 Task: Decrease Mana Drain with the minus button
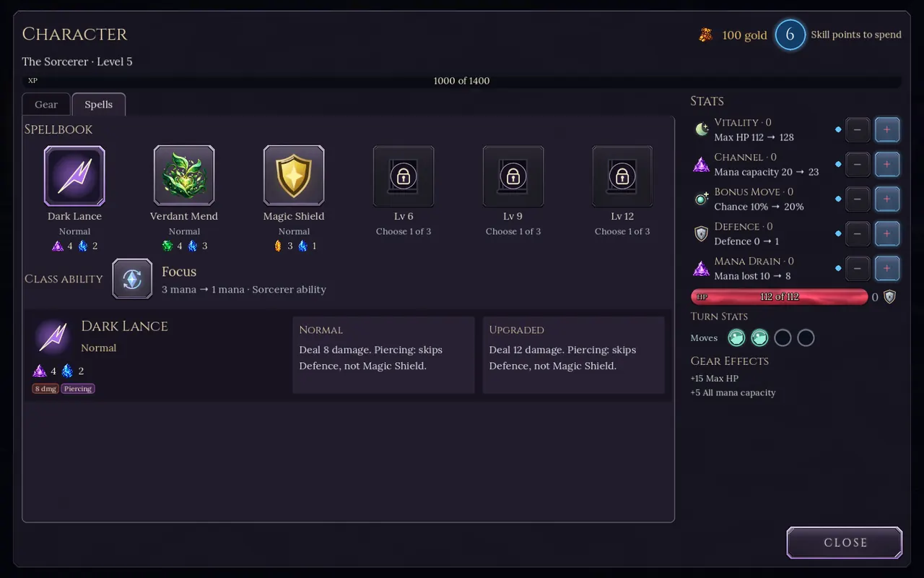click(x=858, y=269)
